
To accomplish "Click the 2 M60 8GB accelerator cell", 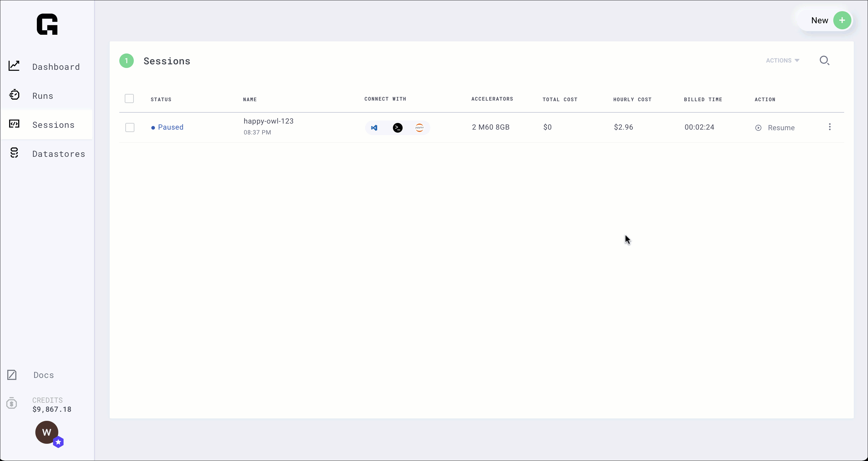I will 490,127.
